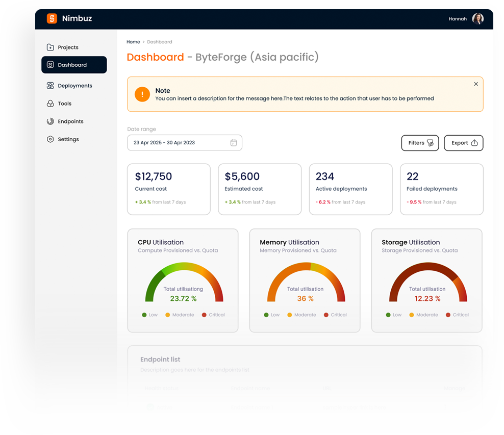The image size is (504, 435).
Task: Click the Endpoints icon in the sidebar
Action: tap(50, 121)
